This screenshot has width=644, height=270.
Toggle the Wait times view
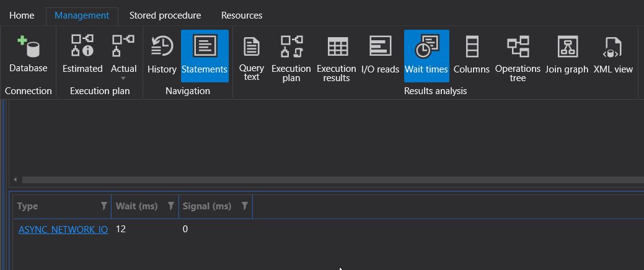click(x=426, y=55)
